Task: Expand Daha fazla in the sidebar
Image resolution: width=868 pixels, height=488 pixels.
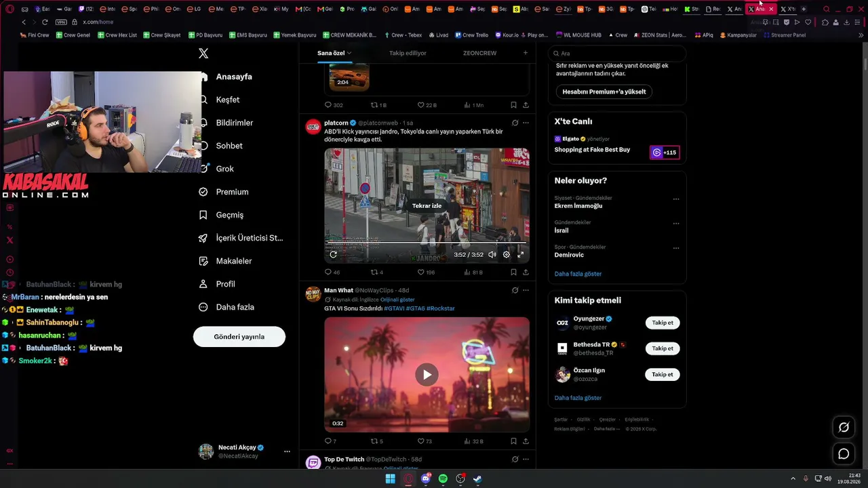Action: [x=226, y=307]
